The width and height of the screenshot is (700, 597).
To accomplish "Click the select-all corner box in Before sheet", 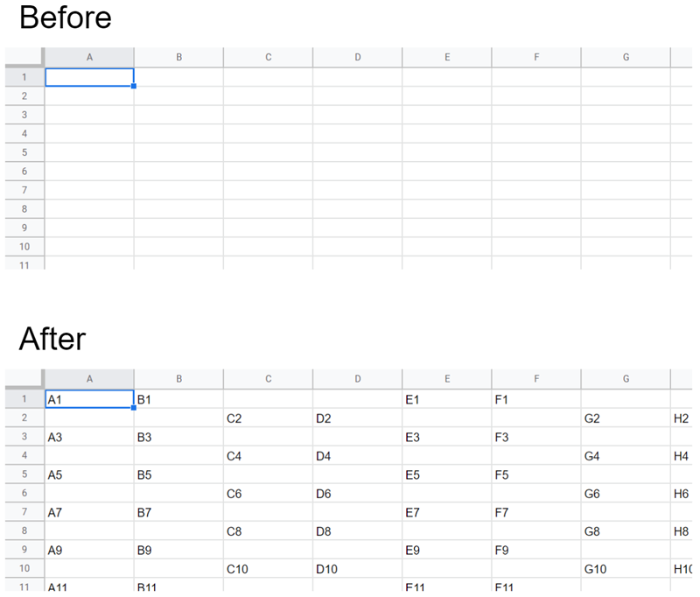I will [x=24, y=56].
